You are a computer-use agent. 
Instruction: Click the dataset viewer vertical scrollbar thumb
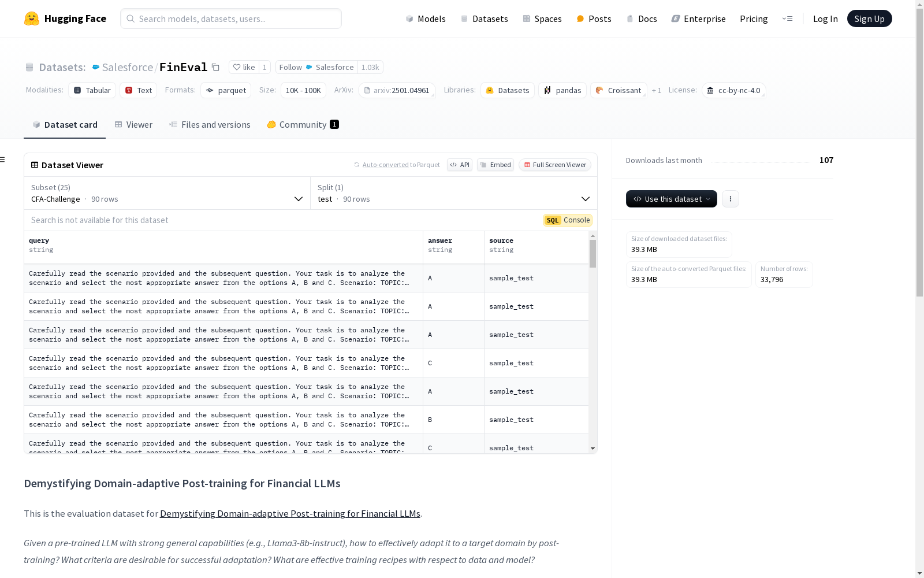tap(593, 254)
